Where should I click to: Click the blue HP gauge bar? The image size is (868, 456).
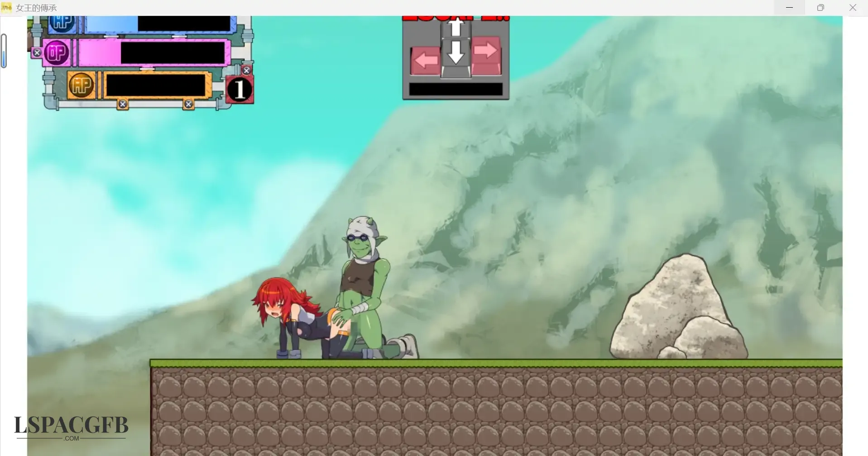pos(158,24)
